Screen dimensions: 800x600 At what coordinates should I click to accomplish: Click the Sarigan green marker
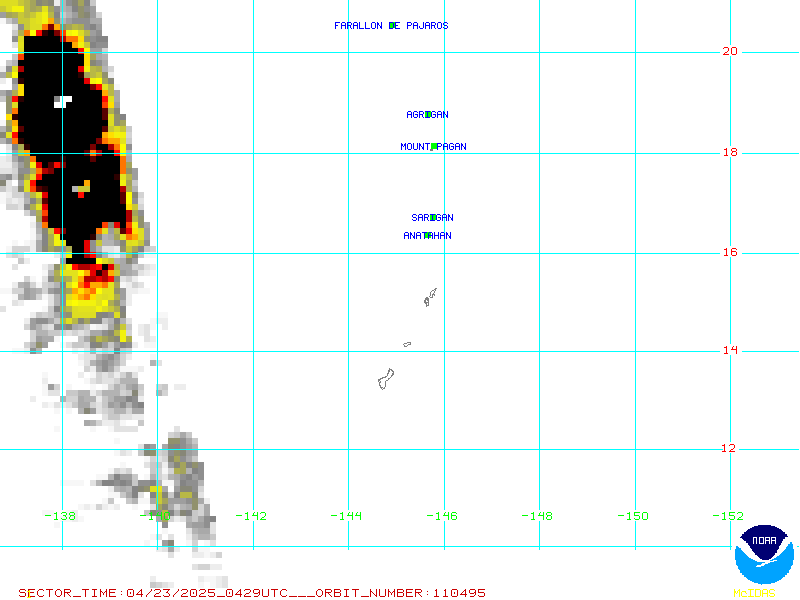pyautogui.click(x=433, y=218)
